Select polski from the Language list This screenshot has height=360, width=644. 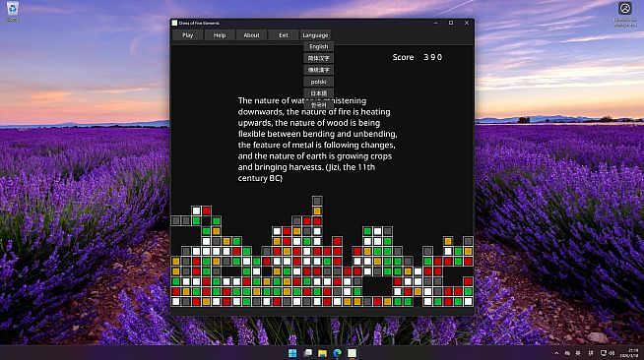click(x=319, y=82)
